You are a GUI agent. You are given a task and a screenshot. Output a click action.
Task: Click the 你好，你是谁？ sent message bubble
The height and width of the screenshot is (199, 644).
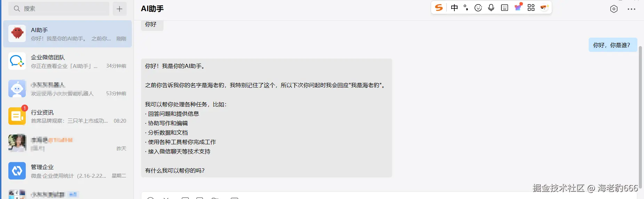click(613, 45)
